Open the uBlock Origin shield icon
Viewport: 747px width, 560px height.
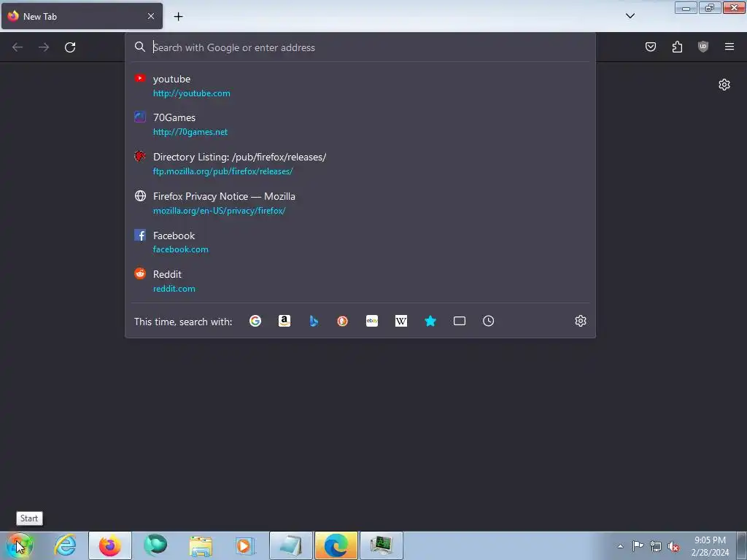point(703,47)
